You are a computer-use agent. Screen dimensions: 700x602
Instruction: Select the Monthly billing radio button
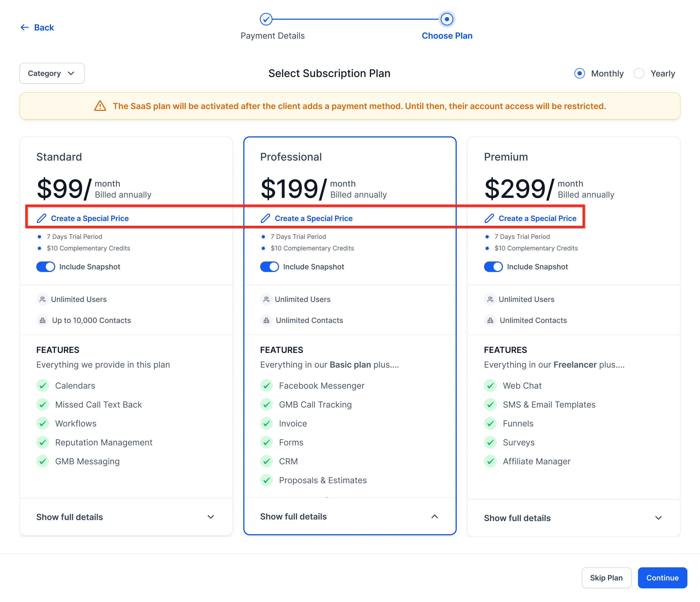[x=580, y=73]
